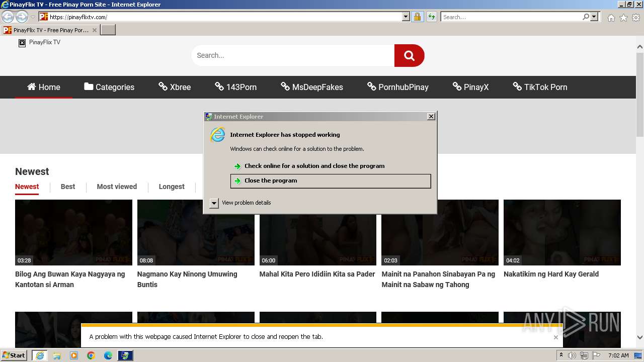Click the refresh icon beside the lock
Viewport: 644px width, 362px height.
click(431, 17)
